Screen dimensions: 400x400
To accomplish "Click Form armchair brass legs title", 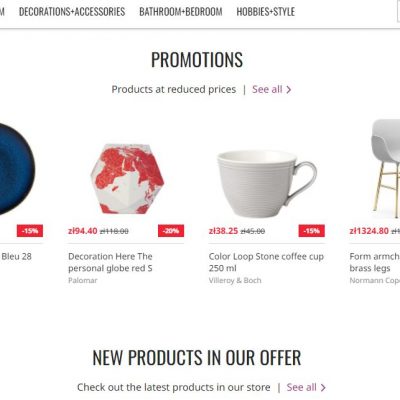I will coord(375,262).
